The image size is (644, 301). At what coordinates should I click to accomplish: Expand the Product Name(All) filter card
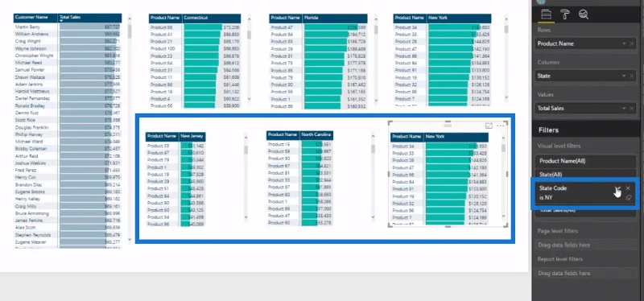[586, 161]
